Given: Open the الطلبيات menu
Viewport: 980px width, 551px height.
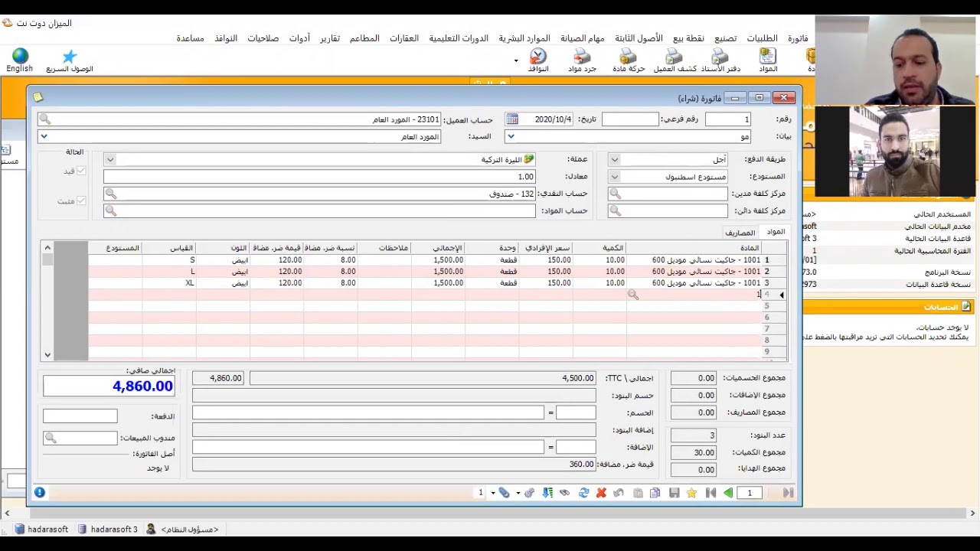Looking at the screenshot, I should (x=762, y=38).
